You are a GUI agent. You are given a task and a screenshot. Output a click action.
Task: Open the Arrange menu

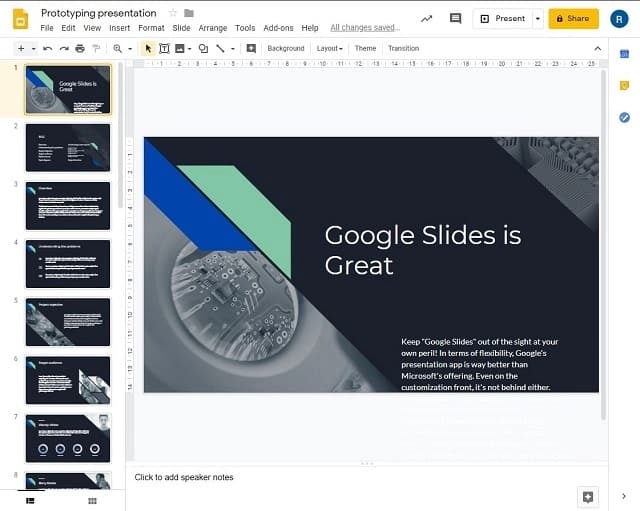coord(213,28)
